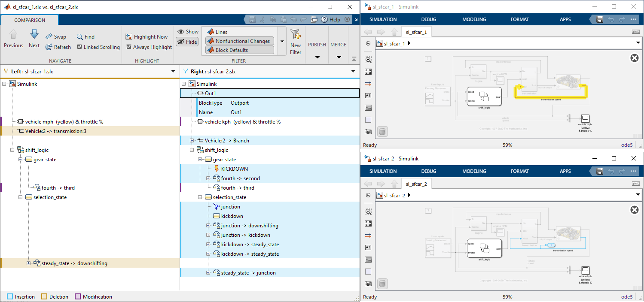Click the Find magnifier icon
This screenshot has width=644, height=302.
pos(80,37)
